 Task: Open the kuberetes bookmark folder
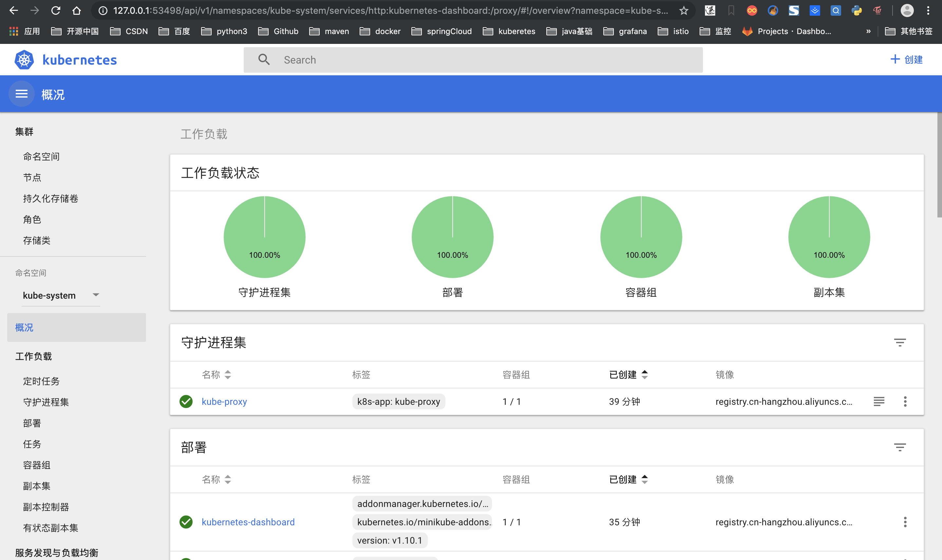click(509, 31)
